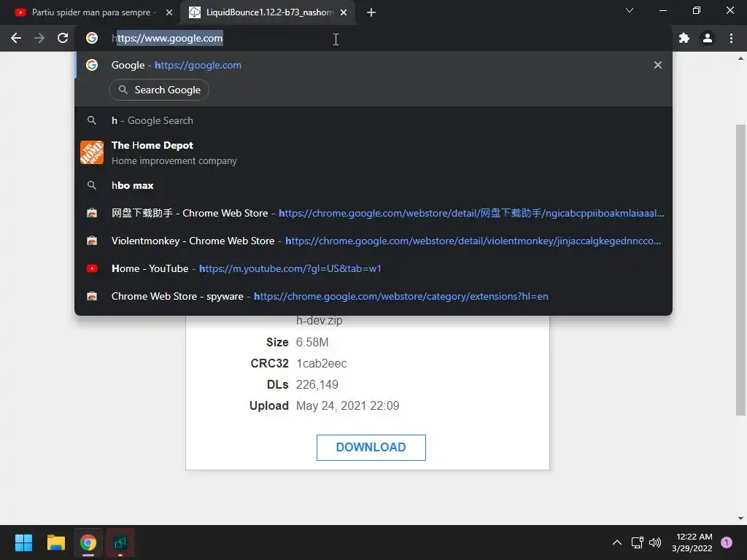Click Google favicon in address bar

coord(92,38)
